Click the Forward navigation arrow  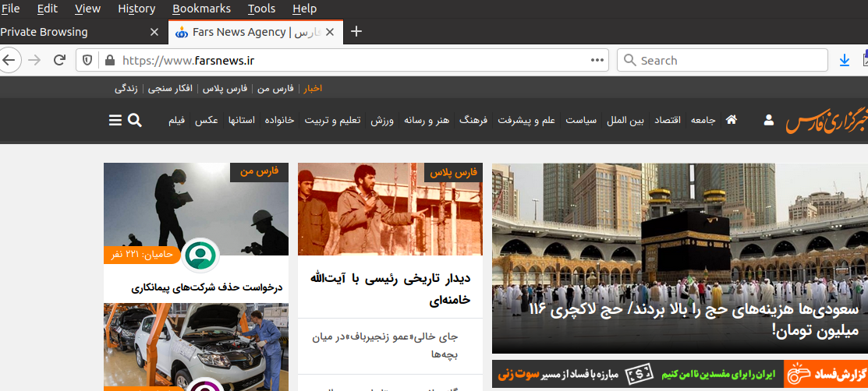(x=34, y=60)
